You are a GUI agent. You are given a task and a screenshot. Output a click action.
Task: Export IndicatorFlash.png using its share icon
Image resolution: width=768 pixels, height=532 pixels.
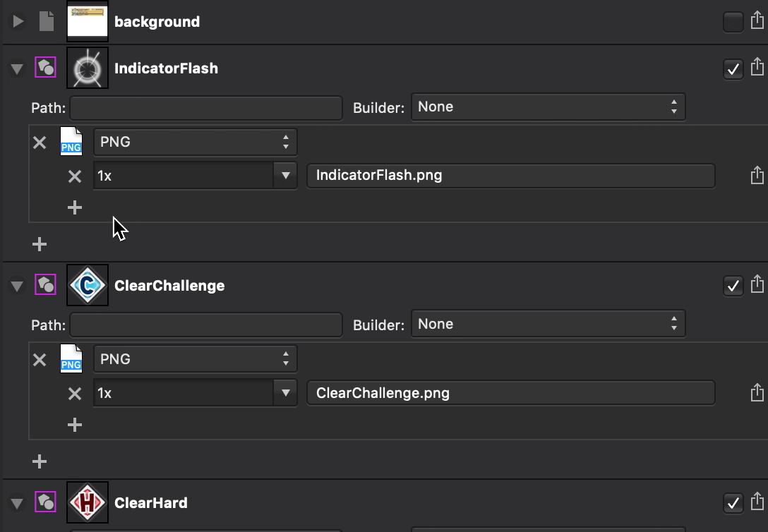(x=757, y=175)
